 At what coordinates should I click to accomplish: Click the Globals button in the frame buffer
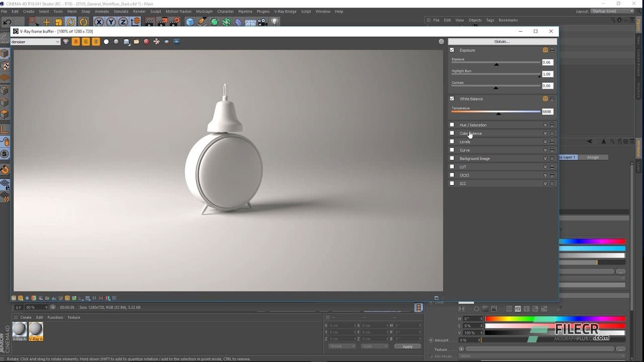pos(501,41)
